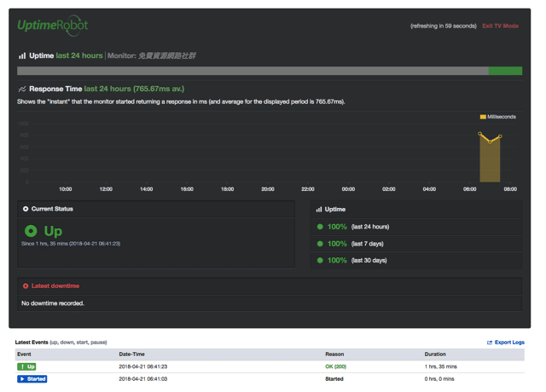
Task: Click the Current Status circle icon
Action: pos(26,209)
